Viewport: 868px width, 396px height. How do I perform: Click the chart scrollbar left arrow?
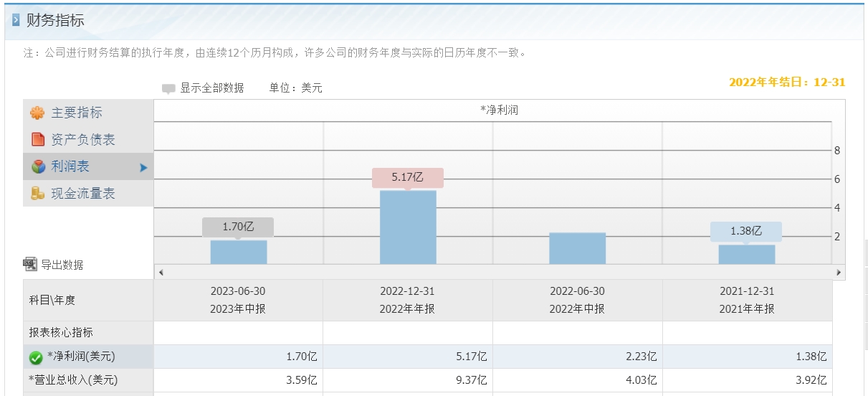(x=161, y=273)
